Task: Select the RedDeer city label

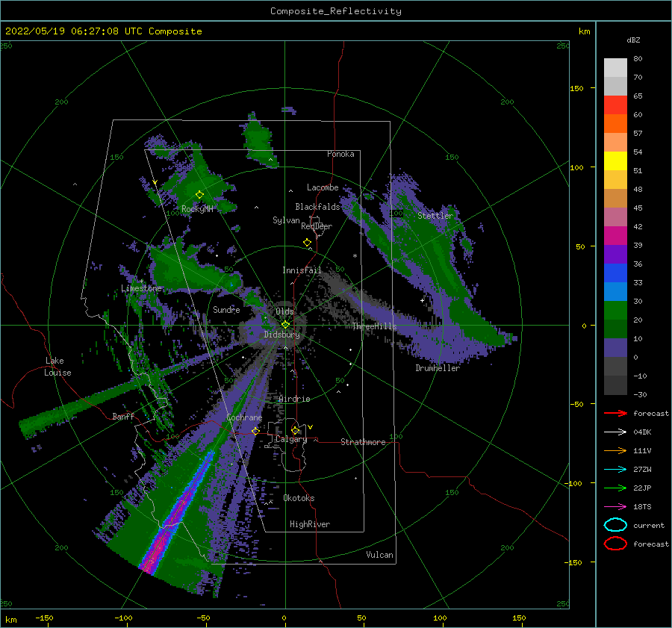Action: [x=317, y=226]
